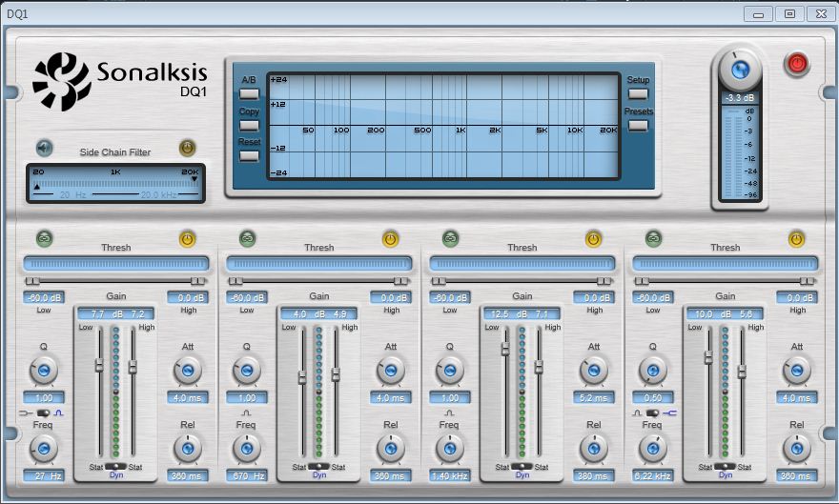Toggle the yellow power icon of the 1.40 kHz band
This screenshot has height=504, width=839.
click(593, 238)
